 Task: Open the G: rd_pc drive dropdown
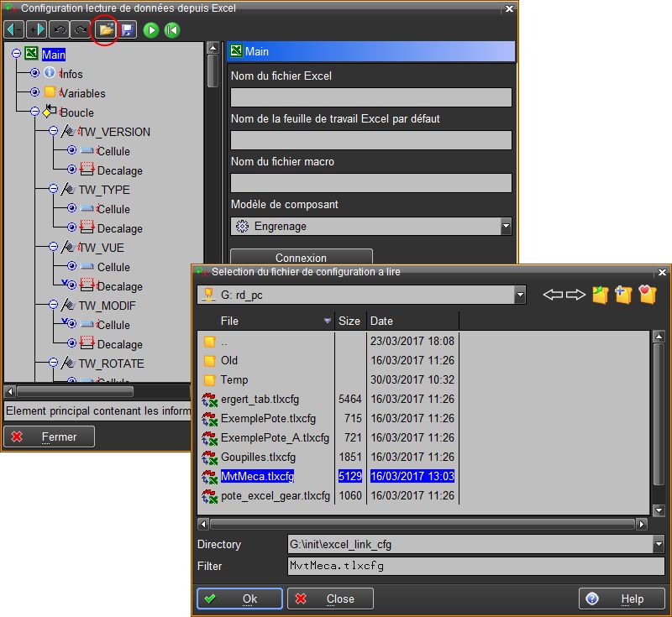pyautogui.click(x=520, y=295)
